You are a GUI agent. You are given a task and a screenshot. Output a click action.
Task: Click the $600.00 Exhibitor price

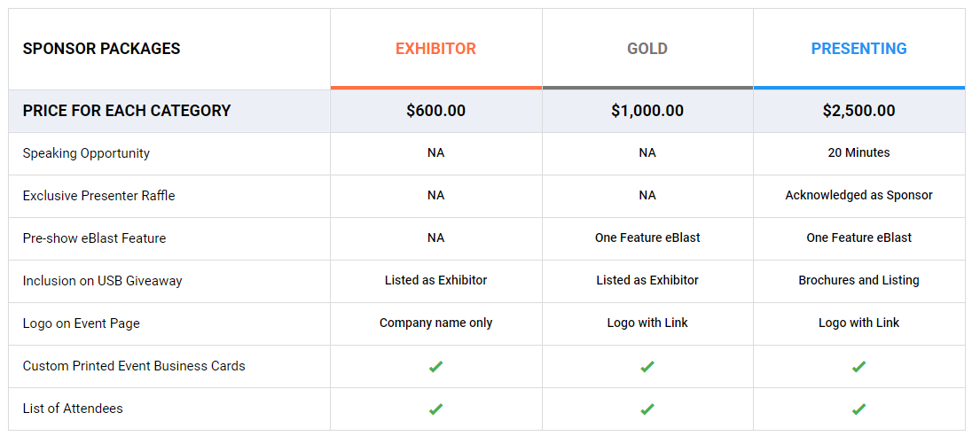point(435,111)
